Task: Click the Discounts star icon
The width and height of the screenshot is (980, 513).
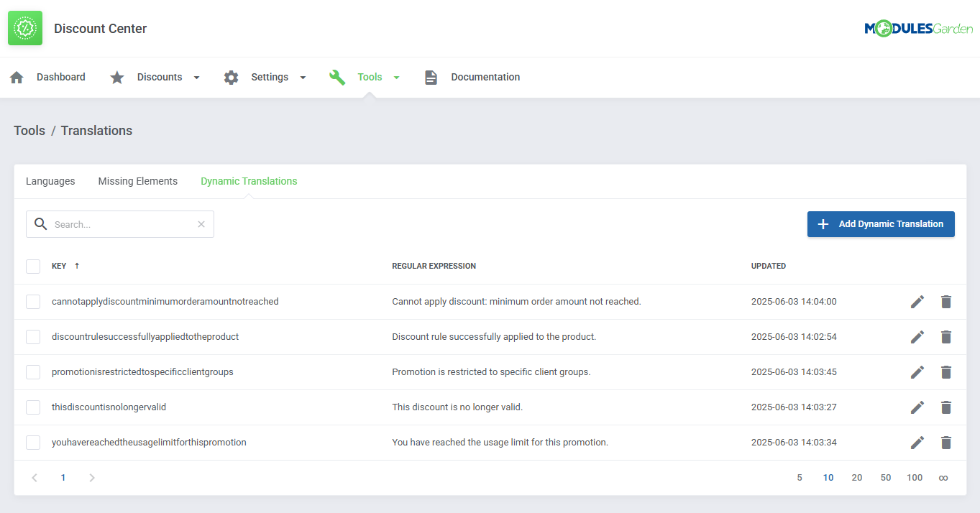Action: coord(117,77)
